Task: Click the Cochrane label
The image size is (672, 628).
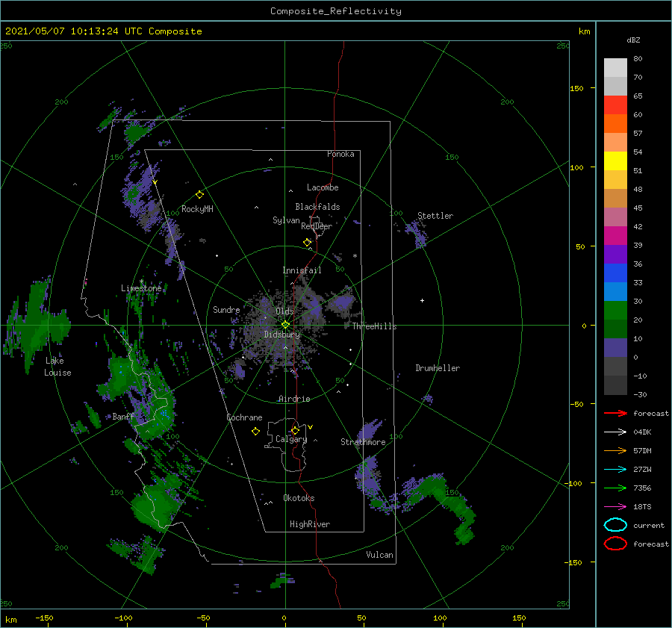Action: click(244, 417)
